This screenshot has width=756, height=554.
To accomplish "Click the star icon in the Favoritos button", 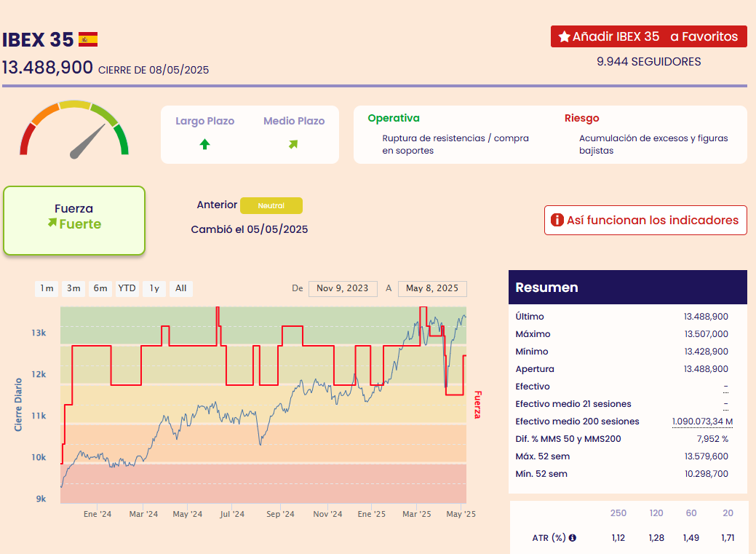I will pos(564,36).
